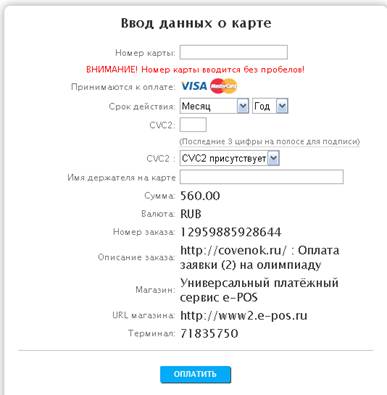The width and height of the screenshot is (387, 395).
Task: Expand the 'CVC2 присутствует' dropdown
Action: click(x=229, y=158)
